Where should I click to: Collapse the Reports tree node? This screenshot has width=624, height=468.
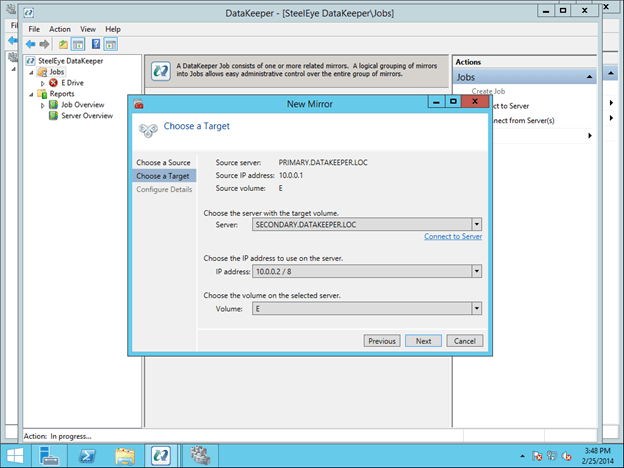(x=32, y=94)
